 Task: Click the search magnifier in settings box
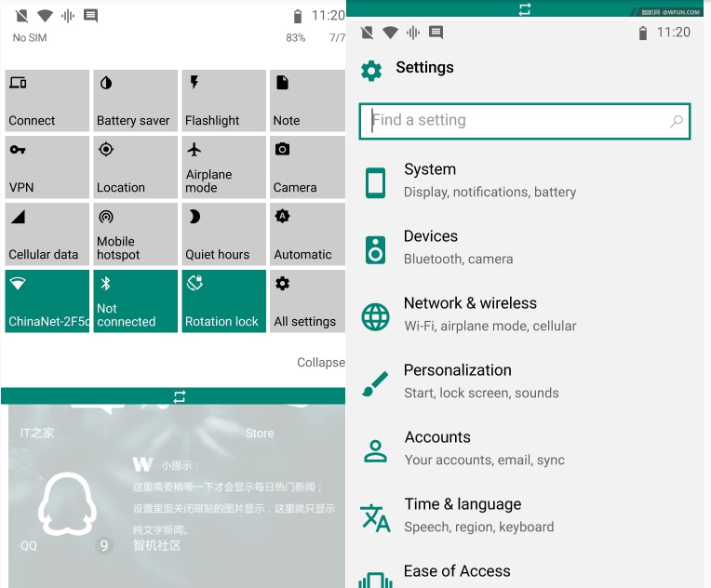click(677, 121)
